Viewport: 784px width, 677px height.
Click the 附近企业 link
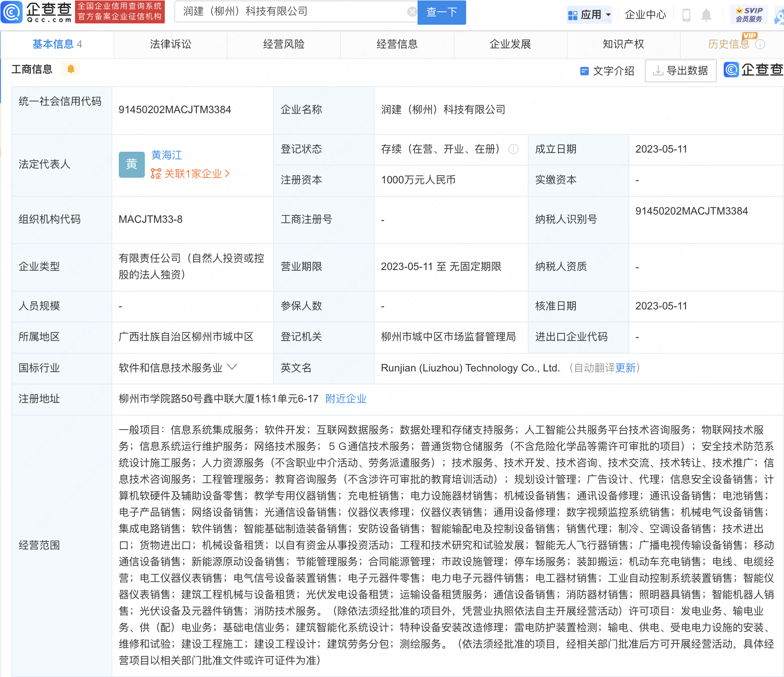[x=346, y=399]
